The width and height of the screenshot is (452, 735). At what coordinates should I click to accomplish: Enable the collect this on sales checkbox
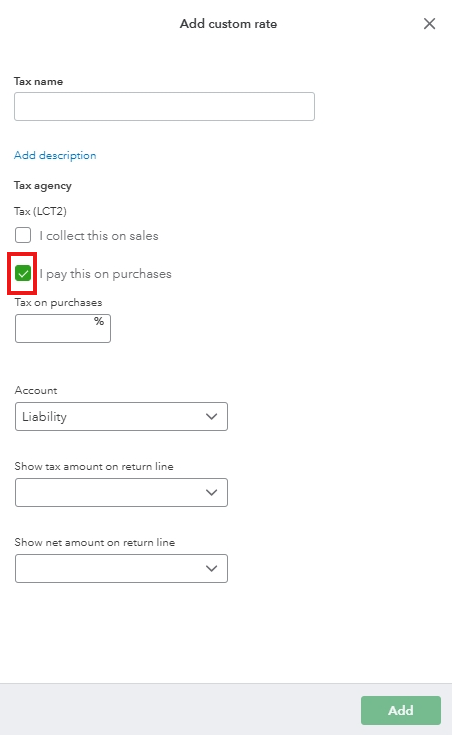(23, 235)
